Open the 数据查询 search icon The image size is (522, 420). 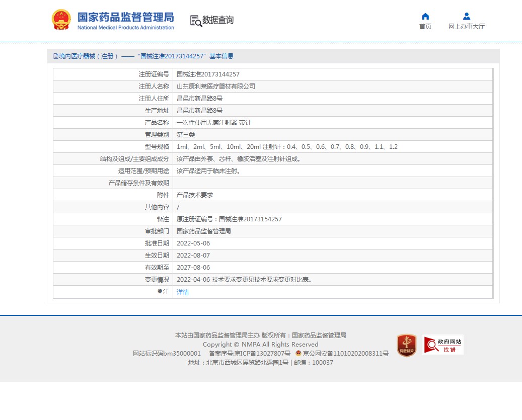pos(196,21)
